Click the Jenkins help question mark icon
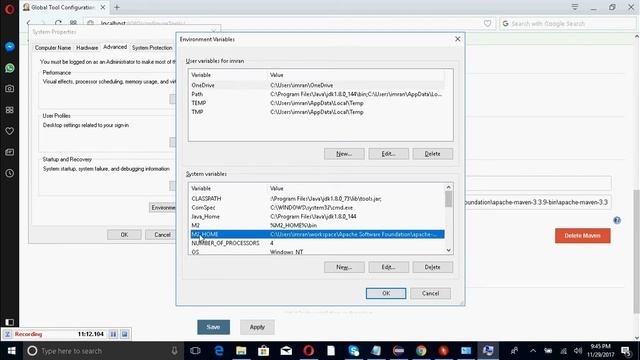This screenshot has height=360, width=640. (x=617, y=220)
